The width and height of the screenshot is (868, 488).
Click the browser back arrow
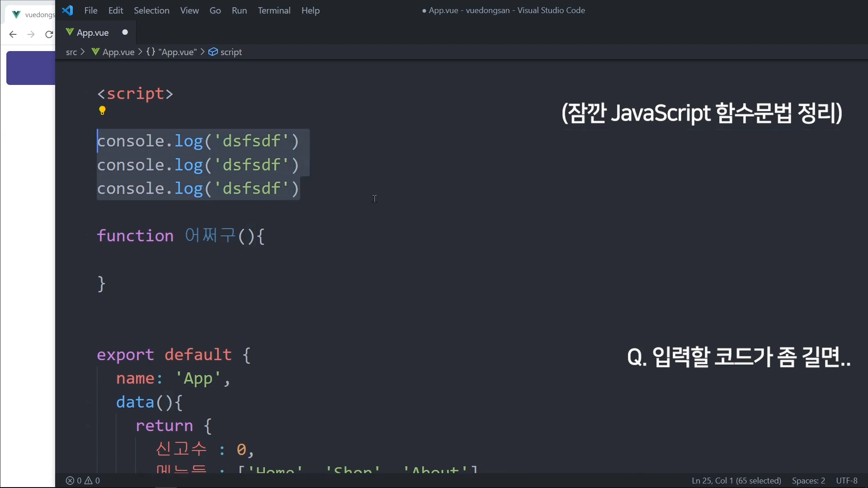tap(13, 34)
